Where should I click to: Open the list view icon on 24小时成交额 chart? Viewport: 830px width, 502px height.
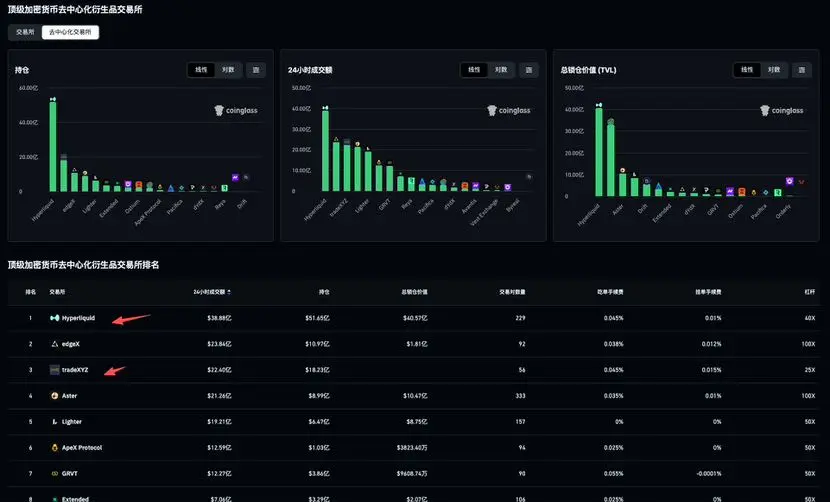point(529,70)
